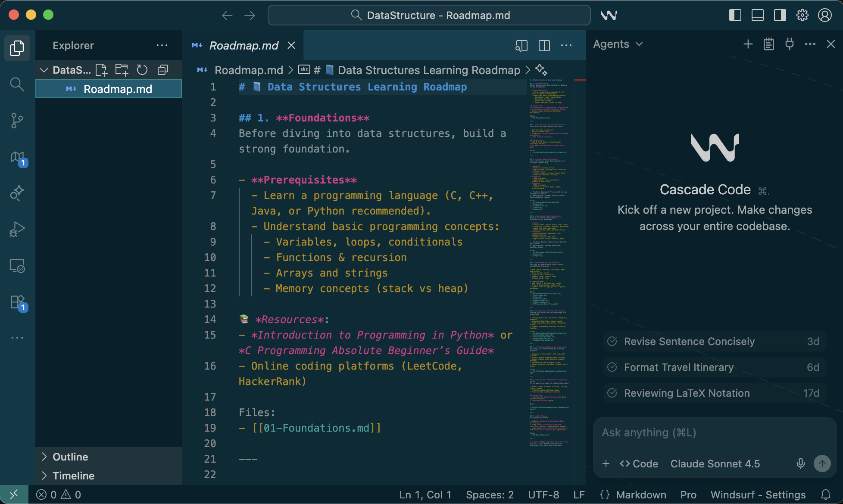
Task: Start a new Cascade conversation
Action: [x=748, y=44]
